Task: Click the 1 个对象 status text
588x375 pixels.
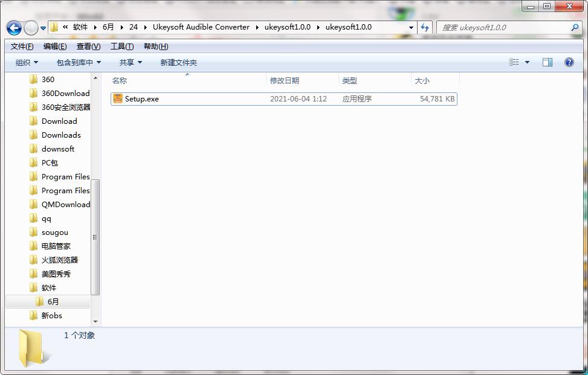Action: tap(80, 335)
